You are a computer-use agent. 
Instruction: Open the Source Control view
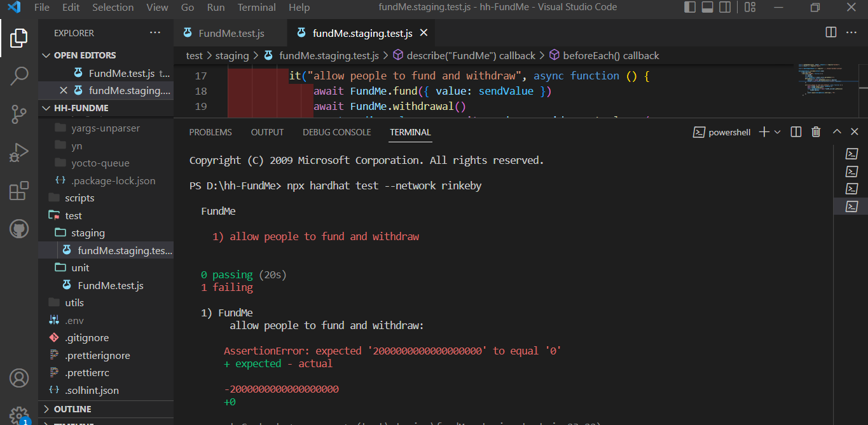point(19,114)
